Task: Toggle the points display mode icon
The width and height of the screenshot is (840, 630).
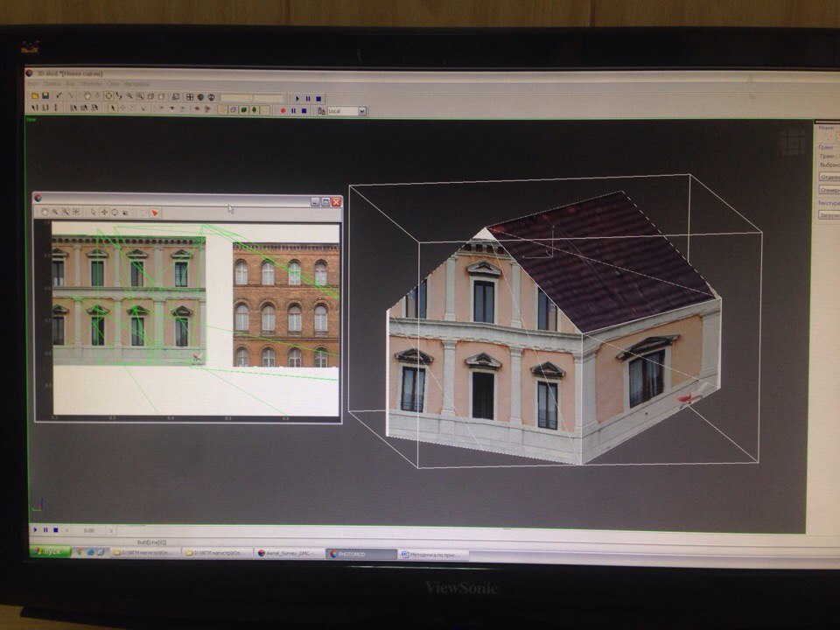Action: tap(223, 110)
